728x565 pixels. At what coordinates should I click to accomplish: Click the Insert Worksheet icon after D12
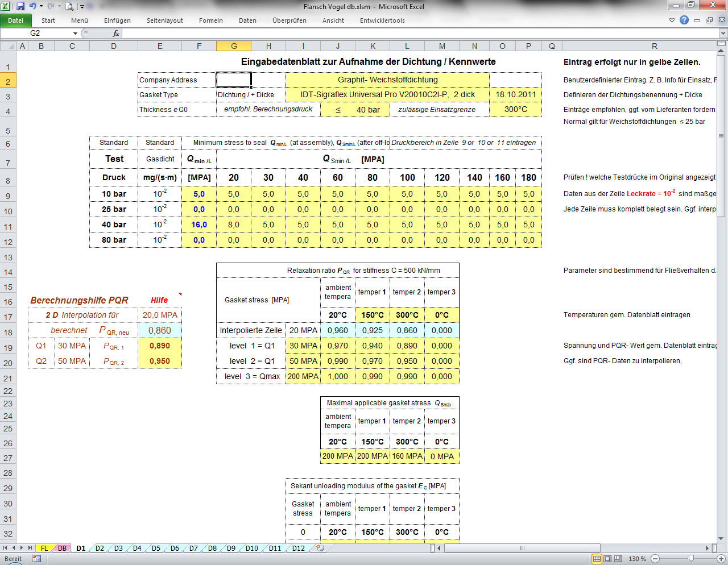pos(321,549)
